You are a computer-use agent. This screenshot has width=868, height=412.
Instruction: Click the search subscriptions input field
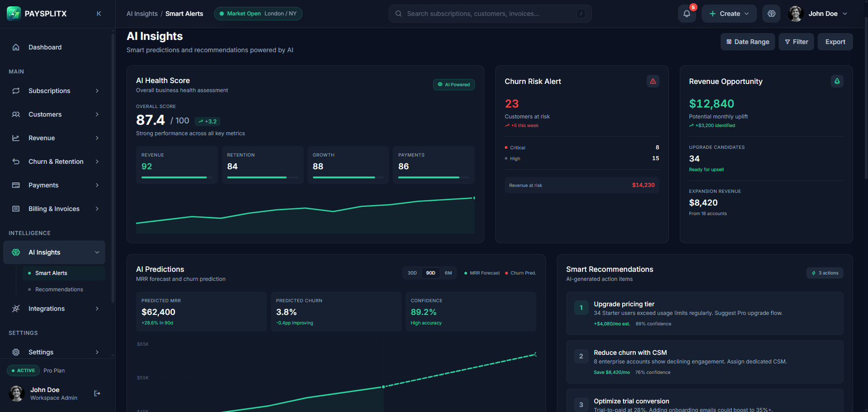tap(490, 14)
